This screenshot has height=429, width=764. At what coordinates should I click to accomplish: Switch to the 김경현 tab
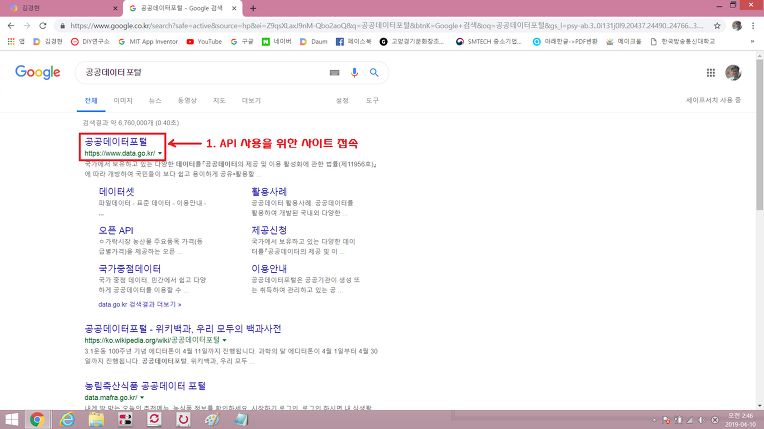tap(61, 8)
